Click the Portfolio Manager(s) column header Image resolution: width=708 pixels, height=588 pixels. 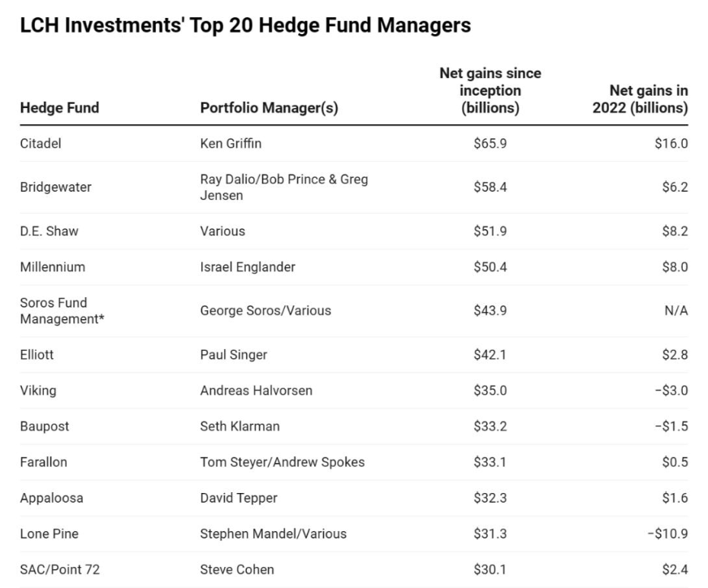[269, 108]
